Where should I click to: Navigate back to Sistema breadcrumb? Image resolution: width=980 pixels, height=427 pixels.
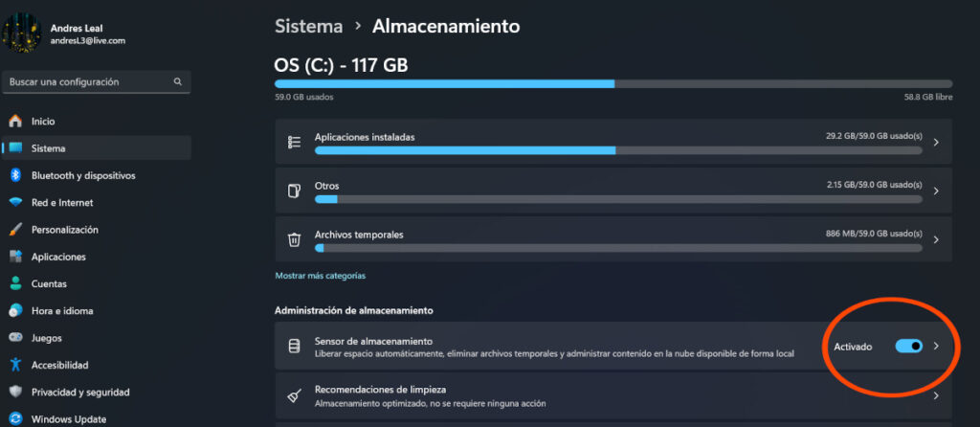[x=308, y=26]
